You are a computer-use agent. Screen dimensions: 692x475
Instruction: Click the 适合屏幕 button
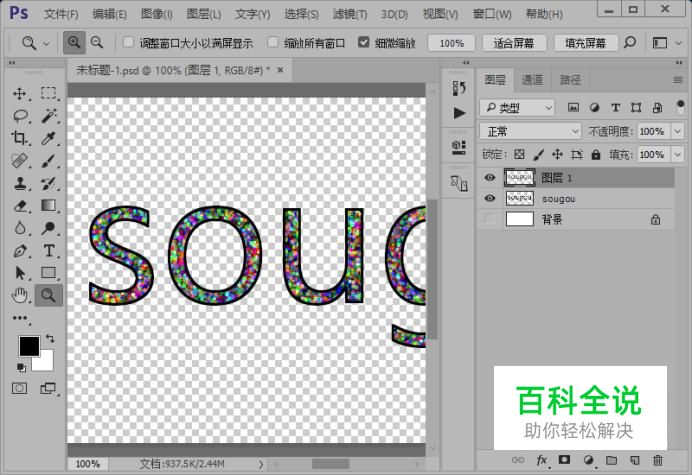point(514,43)
